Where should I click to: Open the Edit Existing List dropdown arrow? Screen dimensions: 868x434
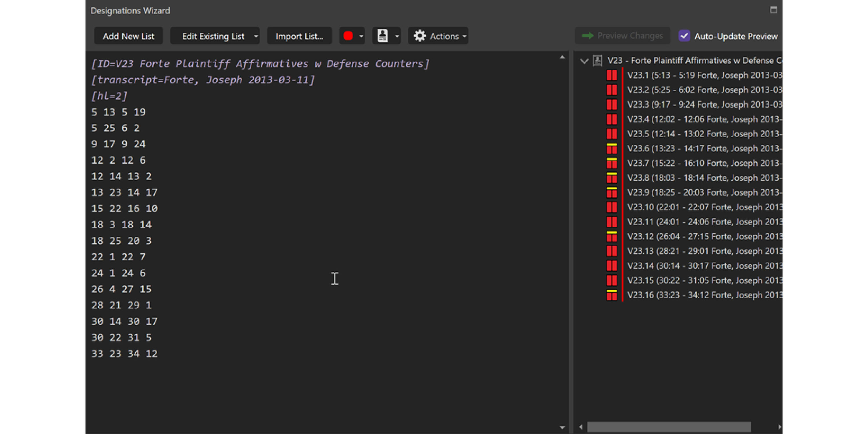256,36
